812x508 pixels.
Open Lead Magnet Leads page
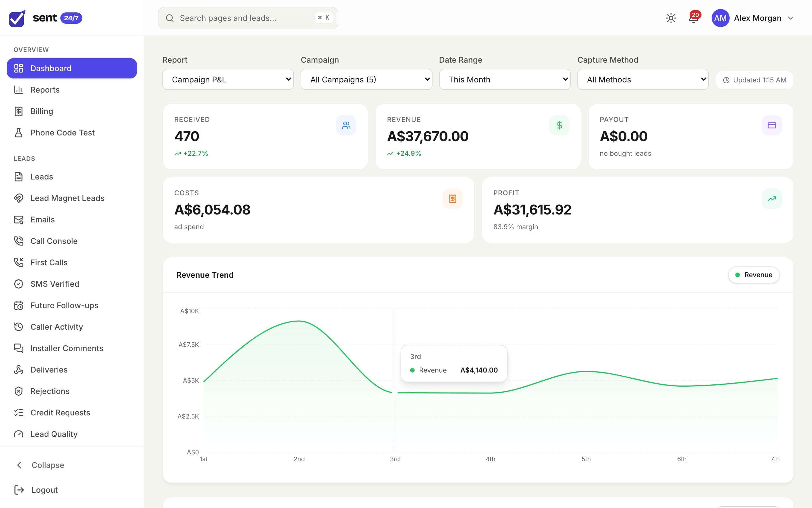point(72,198)
